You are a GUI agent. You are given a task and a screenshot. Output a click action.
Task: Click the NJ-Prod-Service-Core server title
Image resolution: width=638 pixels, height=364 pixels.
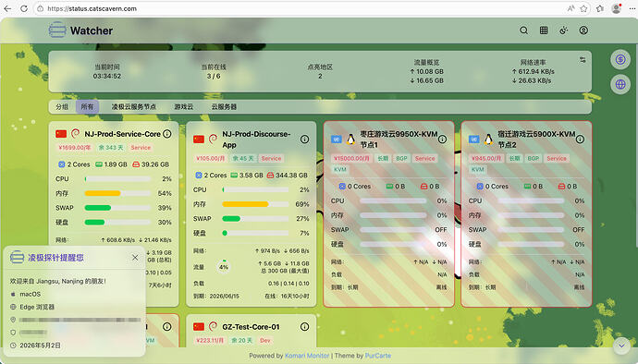(x=122, y=134)
